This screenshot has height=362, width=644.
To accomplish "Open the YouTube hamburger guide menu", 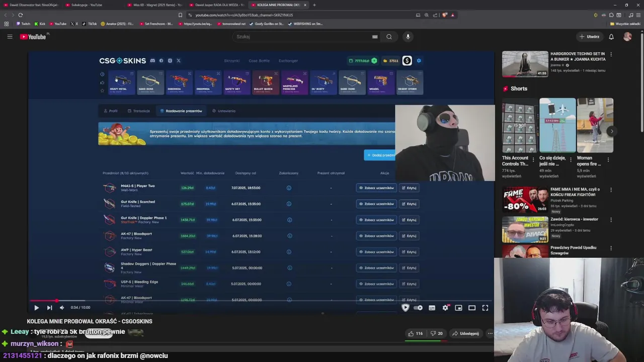I will [10, 37].
